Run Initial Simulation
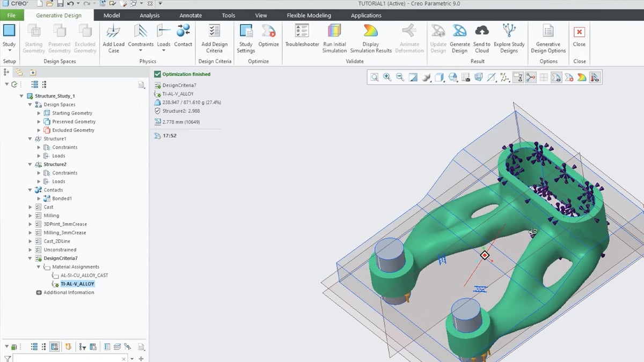 pos(334,39)
